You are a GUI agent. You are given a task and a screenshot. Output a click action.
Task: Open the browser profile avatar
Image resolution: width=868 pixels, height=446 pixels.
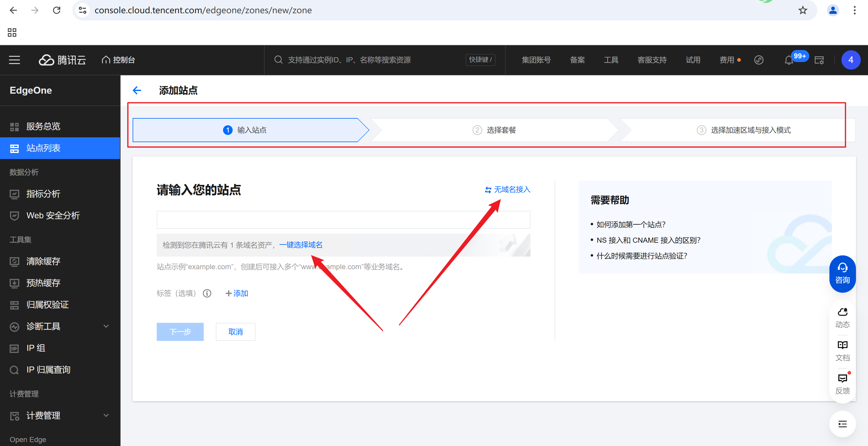coord(833,11)
